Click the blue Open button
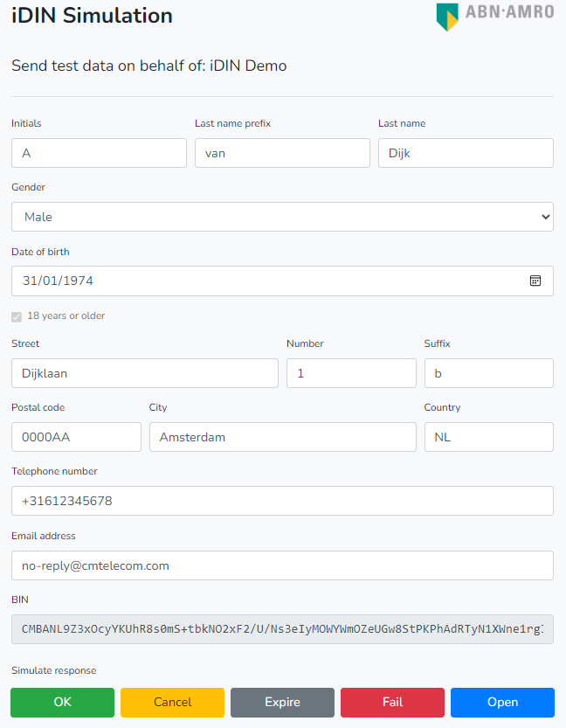The width and height of the screenshot is (566, 728). (502, 702)
